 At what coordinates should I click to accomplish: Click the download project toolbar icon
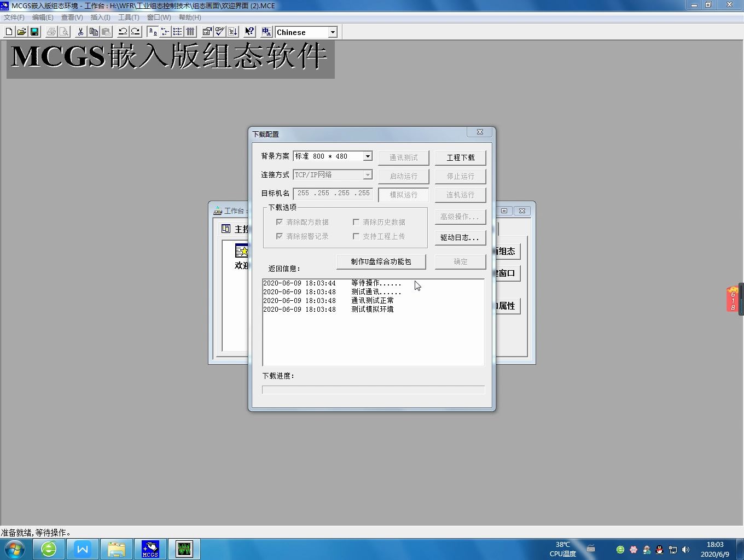click(x=233, y=32)
